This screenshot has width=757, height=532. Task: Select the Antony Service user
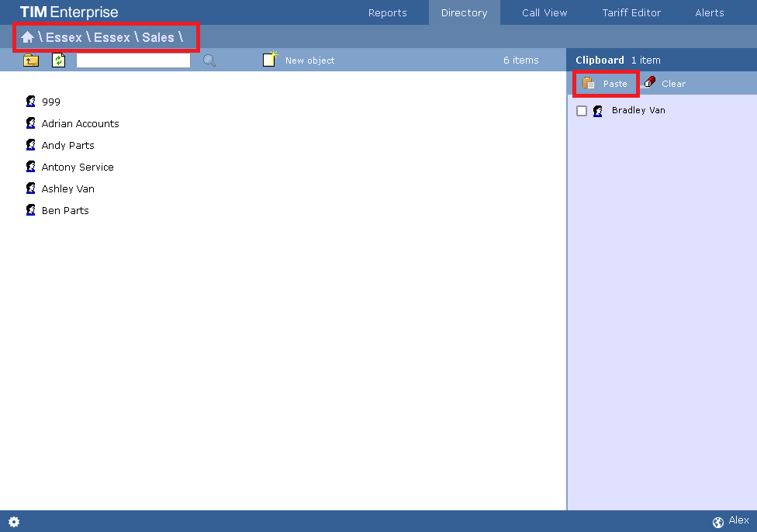click(x=78, y=167)
